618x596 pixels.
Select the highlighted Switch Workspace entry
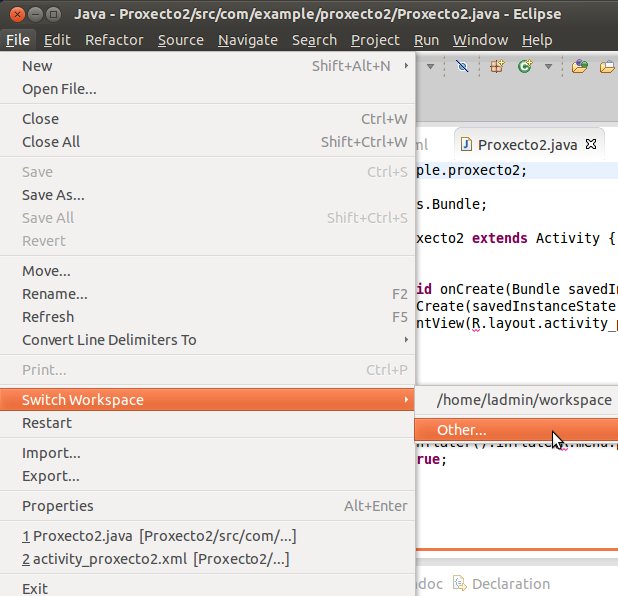tap(207, 400)
